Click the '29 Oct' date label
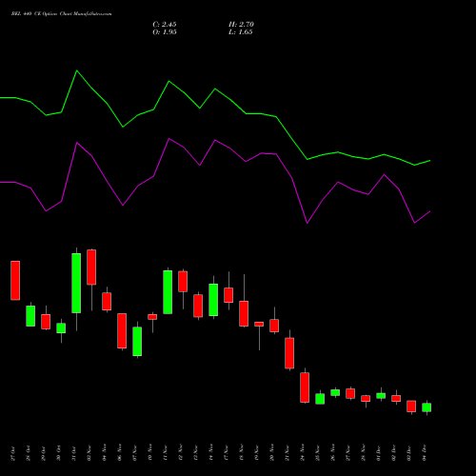 pyautogui.click(x=44, y=453)
